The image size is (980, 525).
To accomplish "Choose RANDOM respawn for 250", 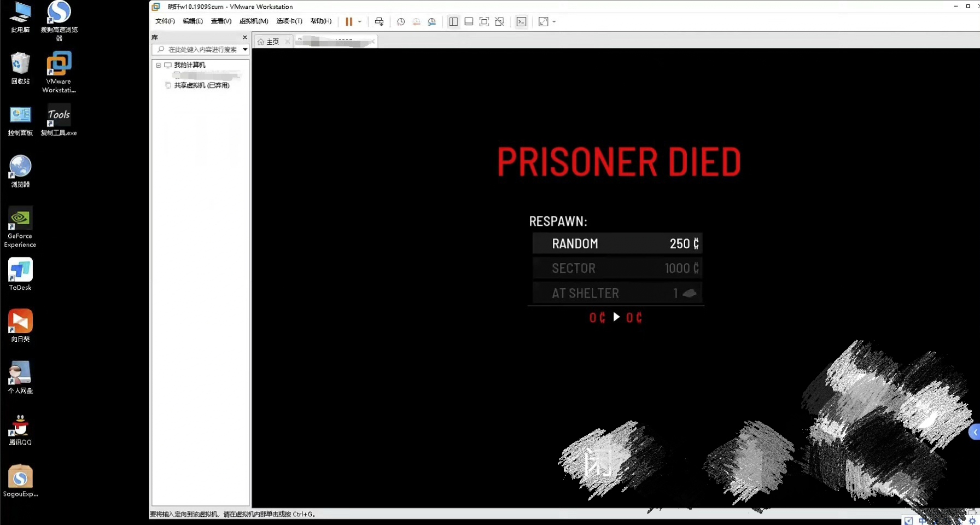I will pyautogui.click(x=617, y=243).
